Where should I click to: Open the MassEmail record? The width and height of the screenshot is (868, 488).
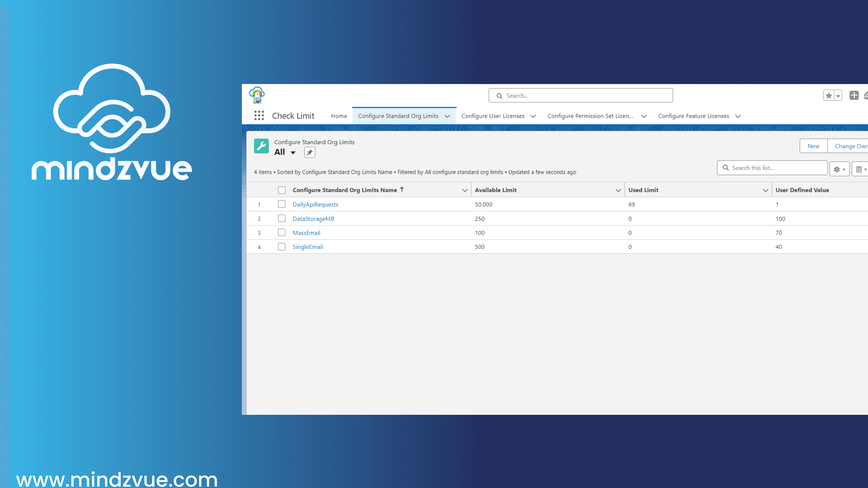pos(306,233)
